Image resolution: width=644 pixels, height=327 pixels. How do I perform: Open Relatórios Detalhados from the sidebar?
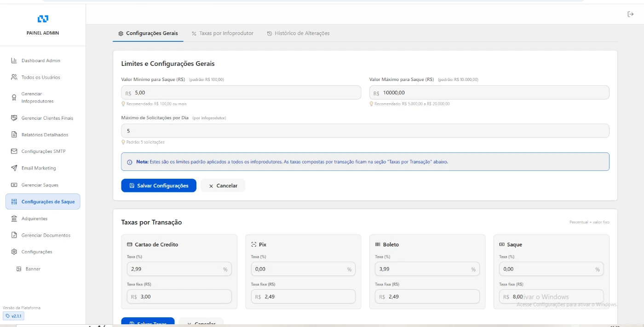tap(44, 135)
